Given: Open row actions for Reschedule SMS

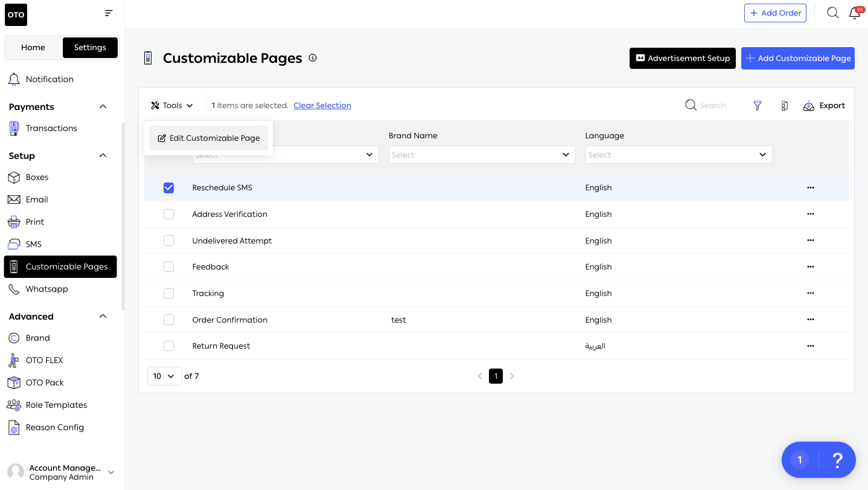Looking at the screenshot, I should [811, 188].
